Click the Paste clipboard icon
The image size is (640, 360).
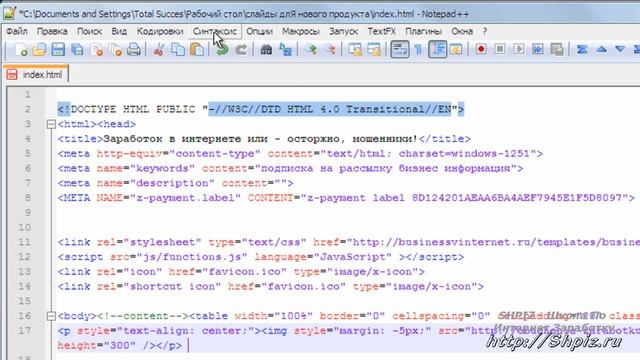197,50
